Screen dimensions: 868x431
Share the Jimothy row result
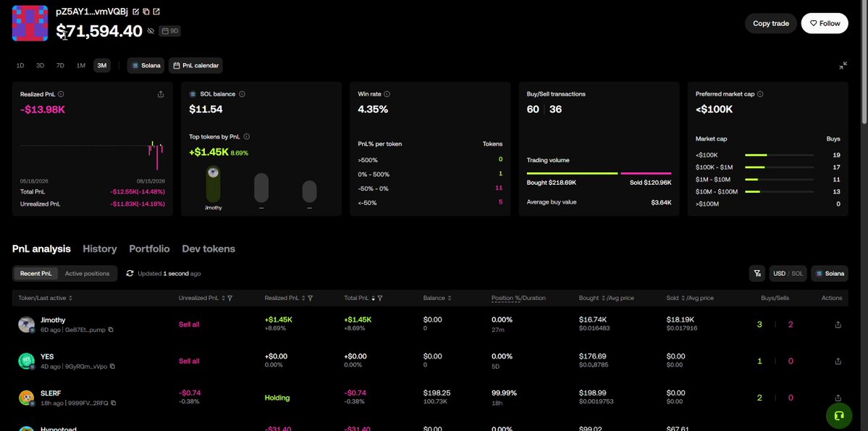838,325
